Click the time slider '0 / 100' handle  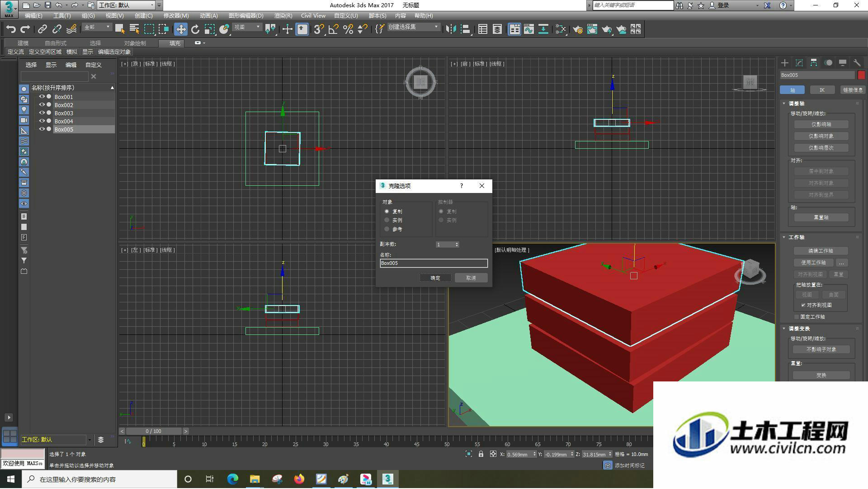point(154,432)
